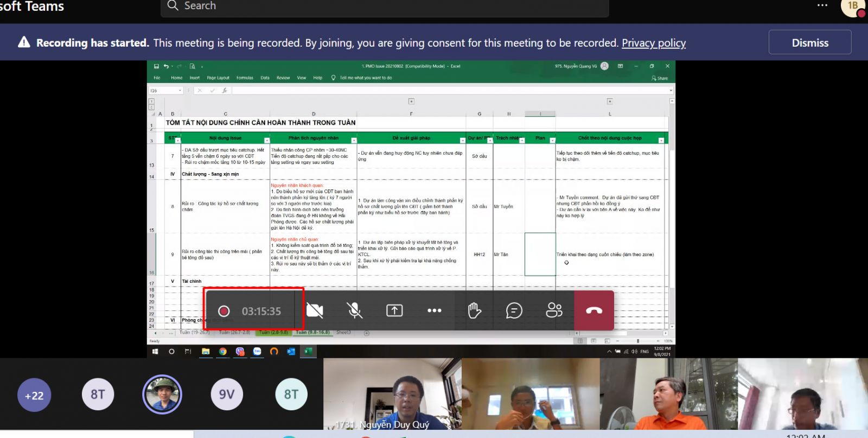Click the recording indicator dot
Viewport: 868px width, 438px height.
tap(224, 311)
